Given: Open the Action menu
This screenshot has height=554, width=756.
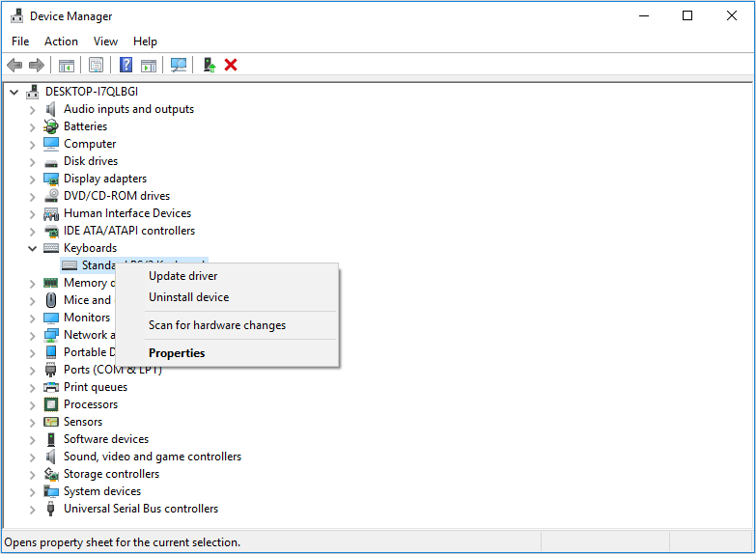Looking at the screenshot, I should (61, 42).
